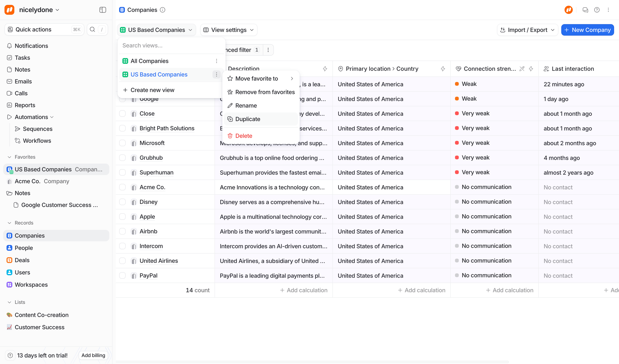
Task: Open the United Airlines company link
Action: (159, 261)
